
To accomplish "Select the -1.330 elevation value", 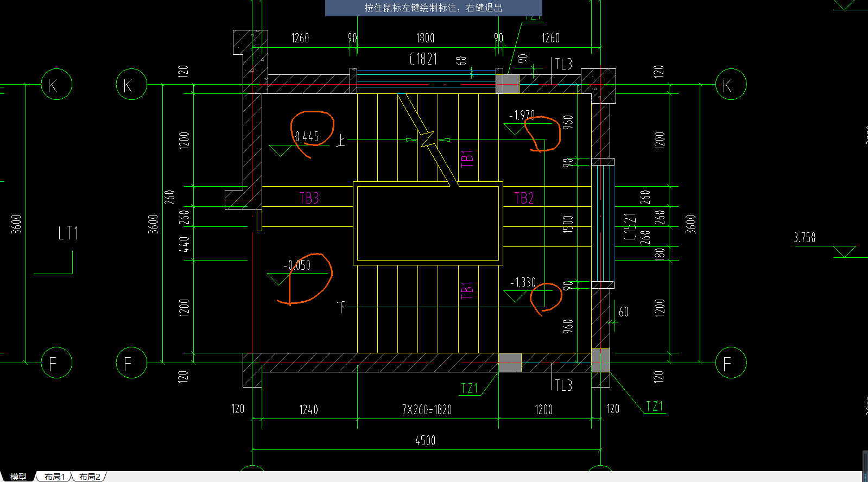I will point(523,283).
